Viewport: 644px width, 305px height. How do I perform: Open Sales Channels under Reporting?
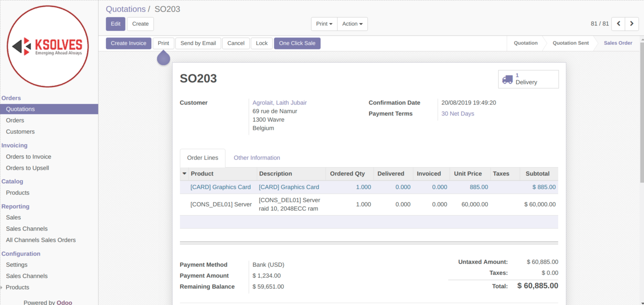27,229
